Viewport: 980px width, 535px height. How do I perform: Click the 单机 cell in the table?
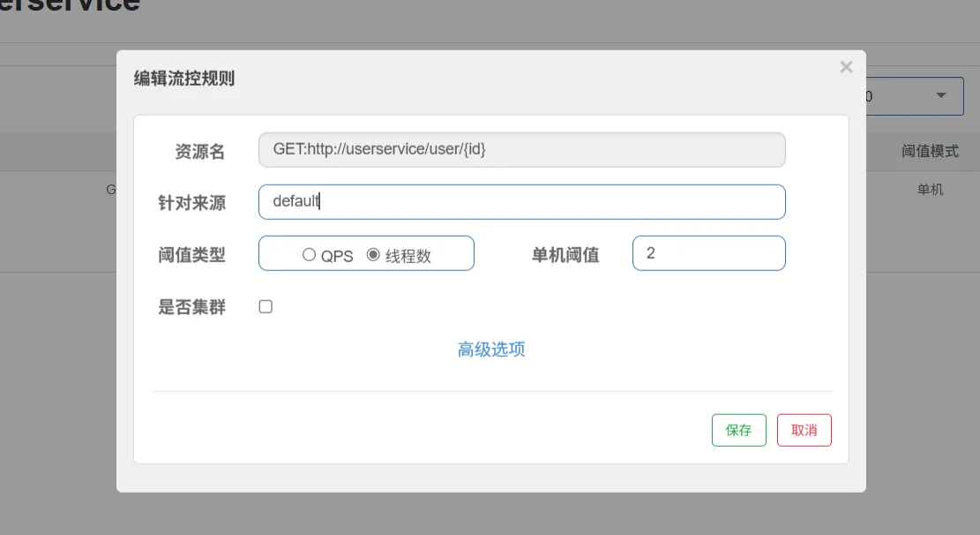(x=930, y=190)
